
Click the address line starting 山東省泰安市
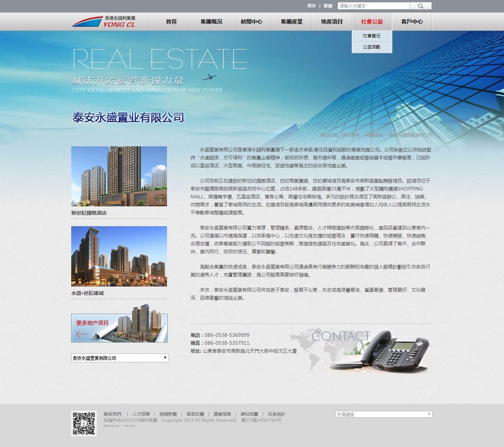click(250, 351)
